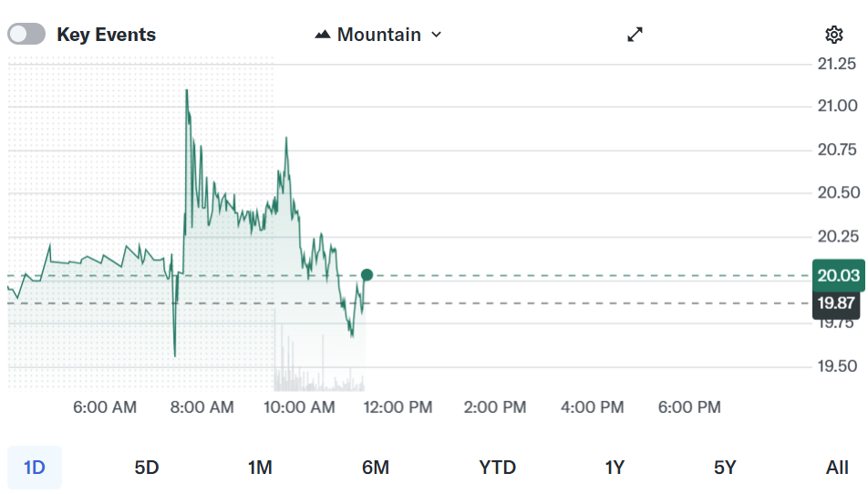Switch to 5Y time range

725,468
